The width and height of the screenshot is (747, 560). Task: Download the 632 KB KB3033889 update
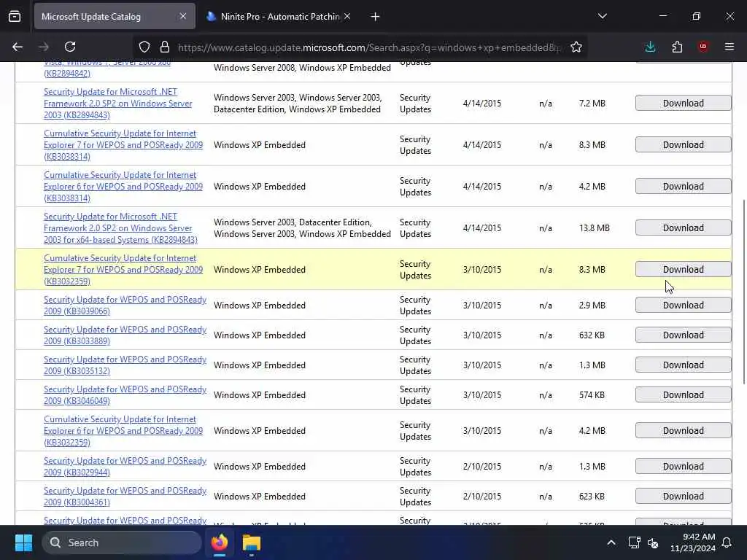[x=683, y=335]
